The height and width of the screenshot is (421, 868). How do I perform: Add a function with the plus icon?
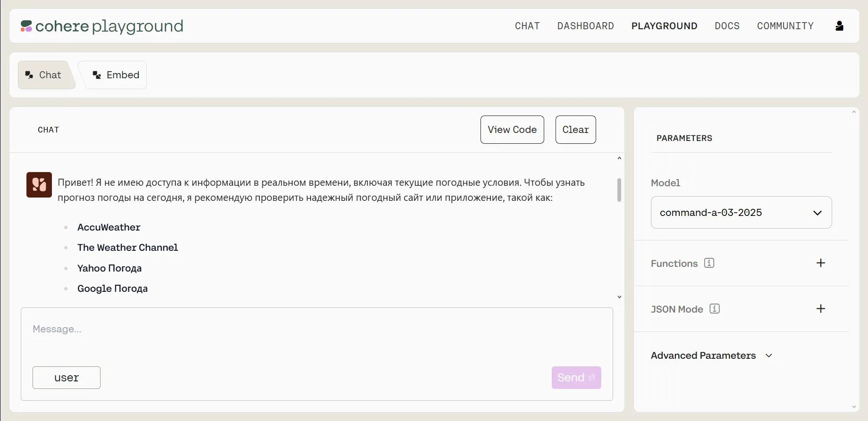coord(821,263)
